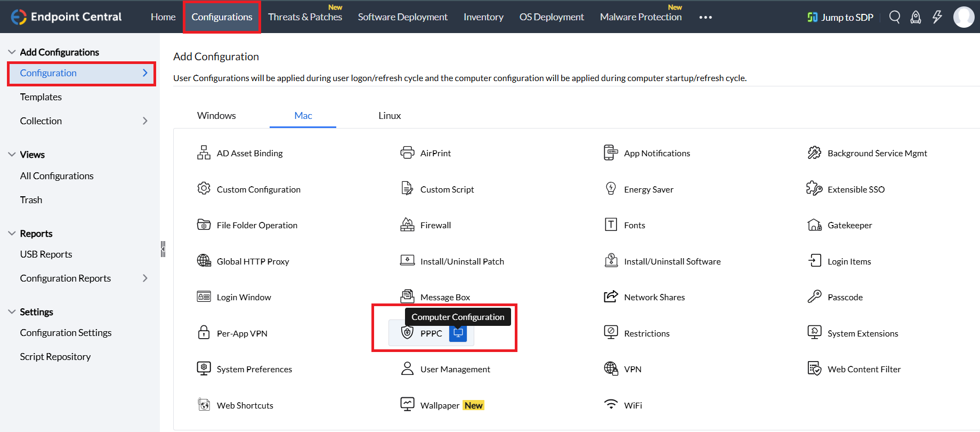Open OS Deployment menu

point(552,17)
